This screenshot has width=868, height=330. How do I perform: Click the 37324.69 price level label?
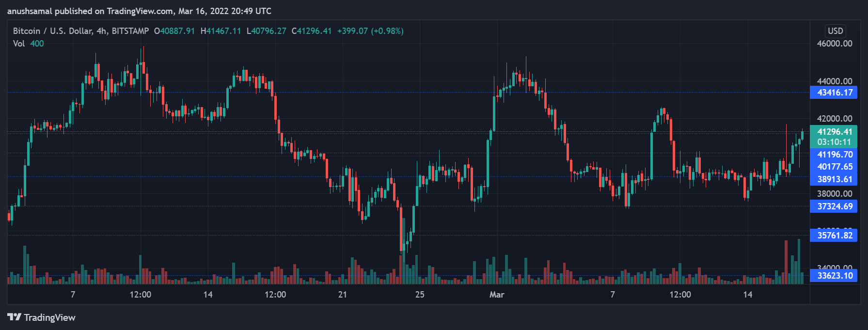[834, 206]
